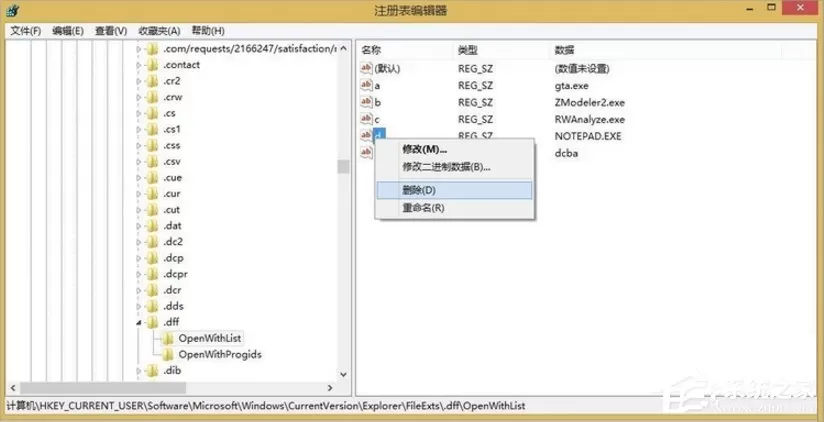
Task: Click the string icon of the default value
Action: [x=366, y=68]
